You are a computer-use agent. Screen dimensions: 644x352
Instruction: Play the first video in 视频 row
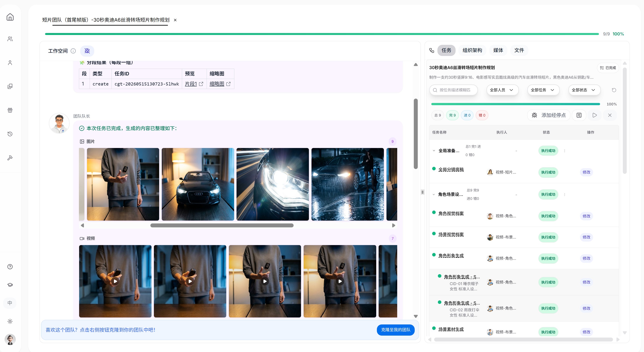tap(115, 281)
